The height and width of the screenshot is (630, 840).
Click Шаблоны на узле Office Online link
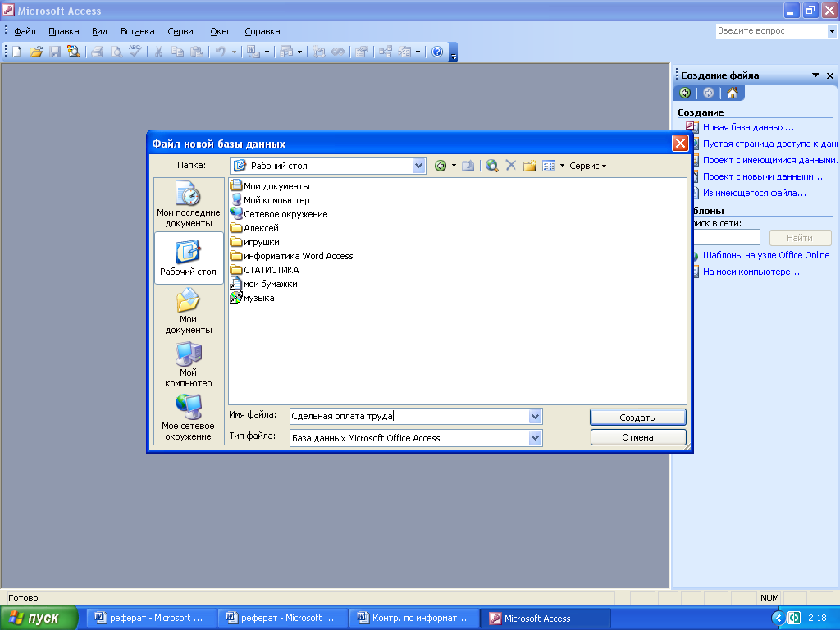766,256
